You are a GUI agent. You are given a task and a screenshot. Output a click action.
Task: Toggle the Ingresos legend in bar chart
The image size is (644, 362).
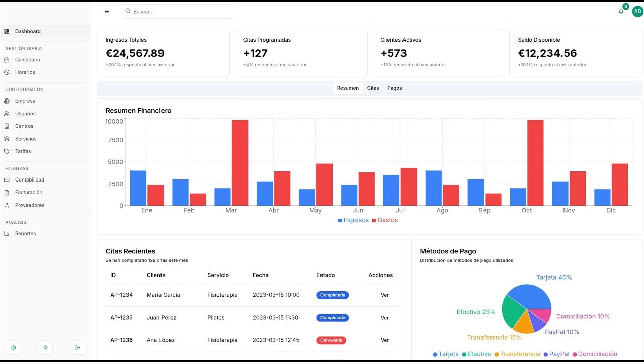(x=353, y=220)
